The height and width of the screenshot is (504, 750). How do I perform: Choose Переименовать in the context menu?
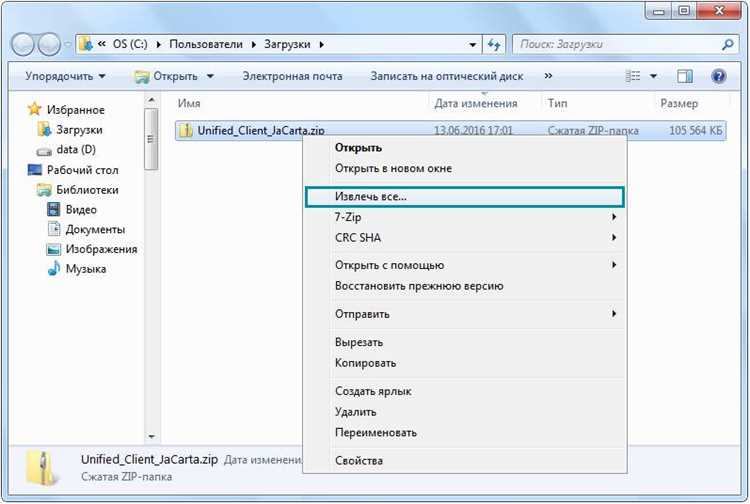tap(464, 433)
